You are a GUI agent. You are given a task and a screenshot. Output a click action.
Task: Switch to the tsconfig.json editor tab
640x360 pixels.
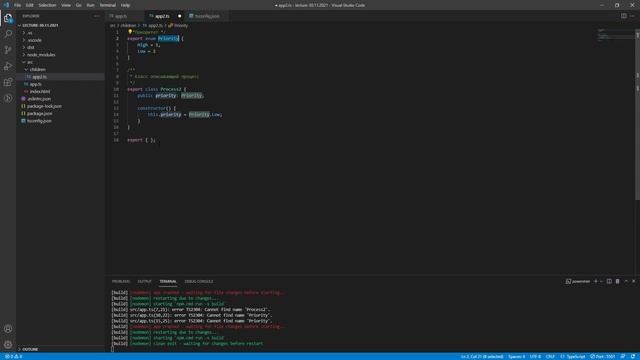coord(207,16)
